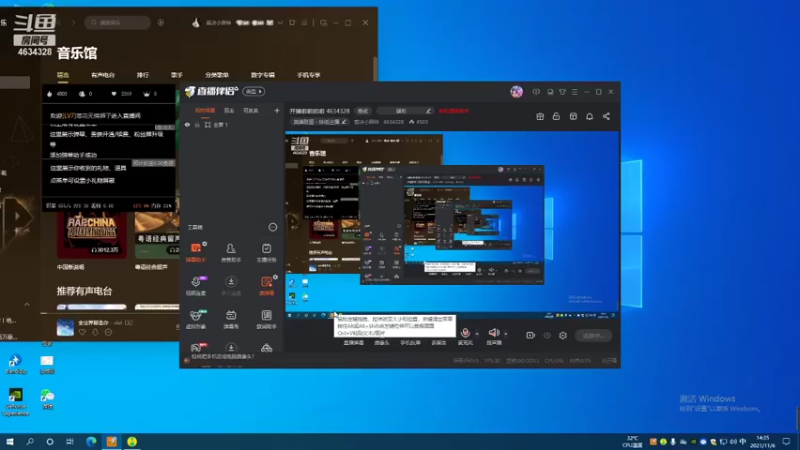Open the multi-person link tool download icon
Viewport: 800px width, 450px height.
(x=231, y=286)
